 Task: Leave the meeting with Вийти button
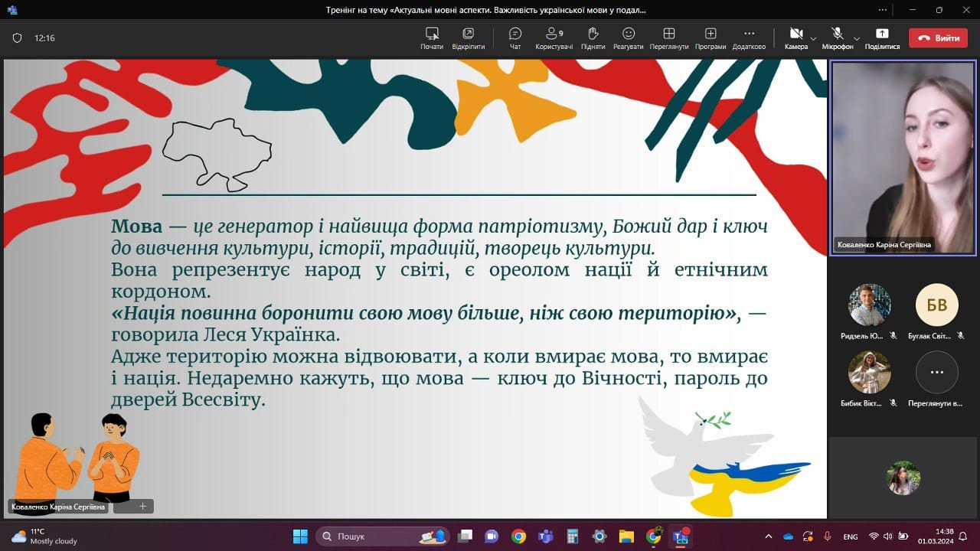coord(938,37)
